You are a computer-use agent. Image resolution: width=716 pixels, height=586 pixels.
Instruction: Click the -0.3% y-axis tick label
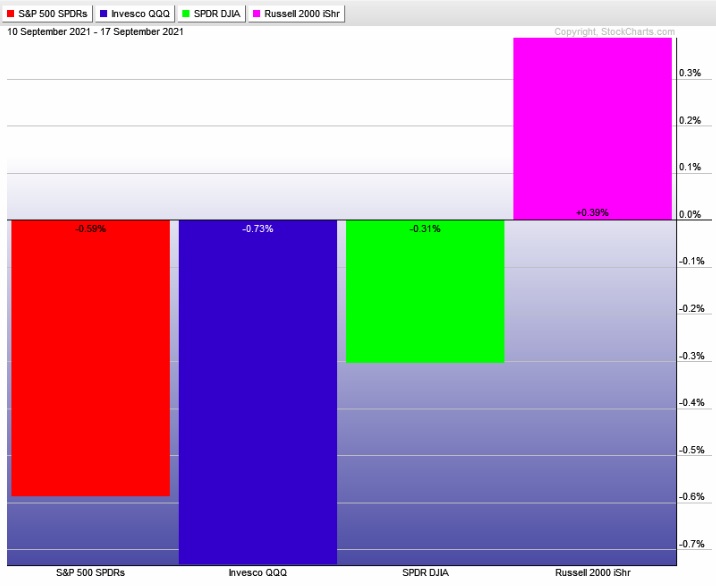point(691,356)
